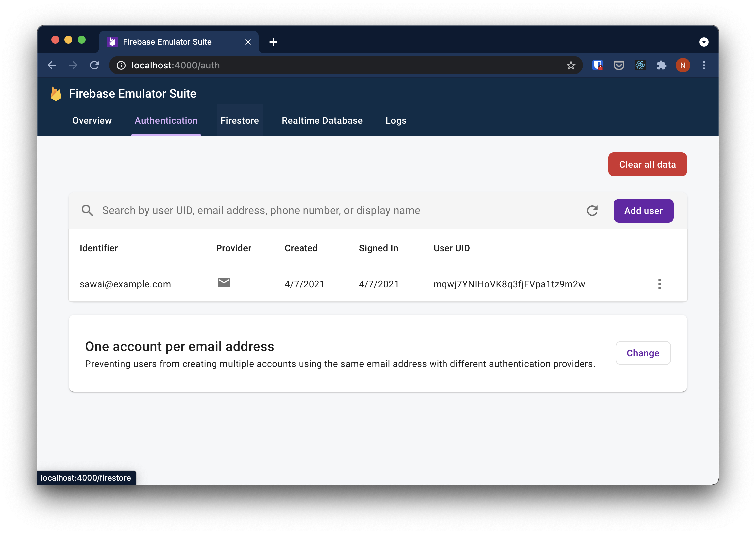Select the Authentication tab
This screenshot has width=756, height=534.
pyautogui.click(x=166, y=120)
